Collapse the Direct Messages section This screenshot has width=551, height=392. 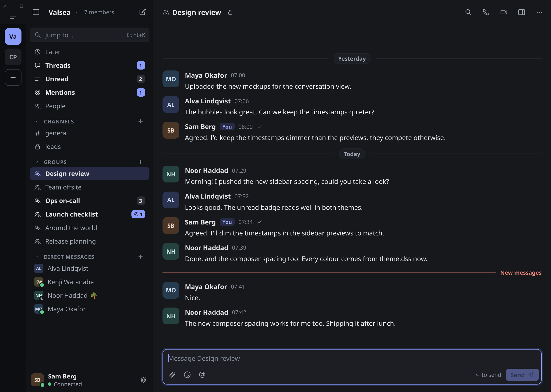point(37,257)
